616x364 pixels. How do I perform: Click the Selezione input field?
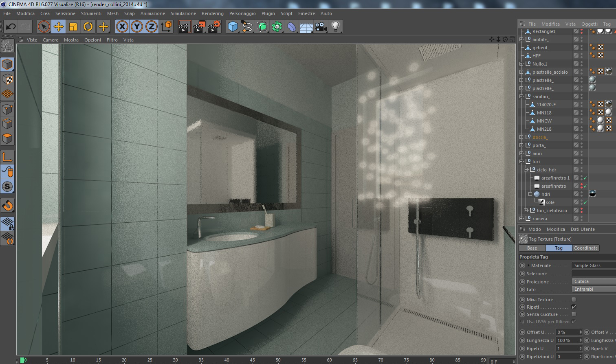pos(594,274)
